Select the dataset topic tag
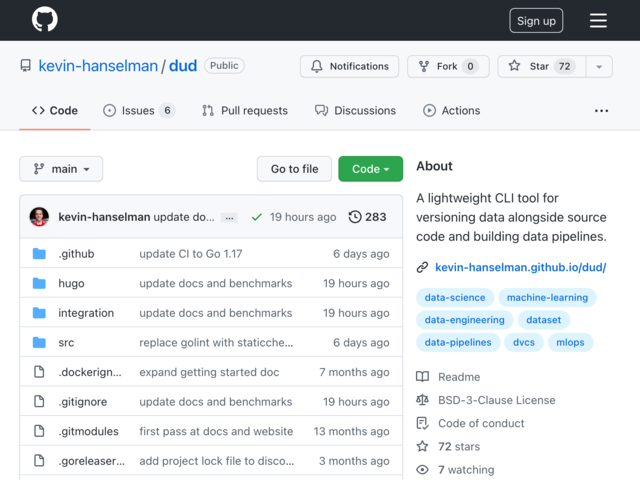The image size is (640, 480). click(543, 320)
